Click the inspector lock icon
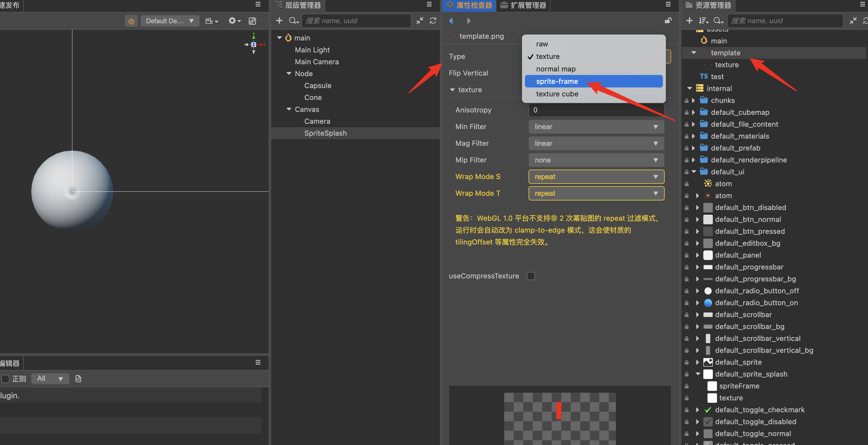The image size is (868, 445). pos(668,21)
